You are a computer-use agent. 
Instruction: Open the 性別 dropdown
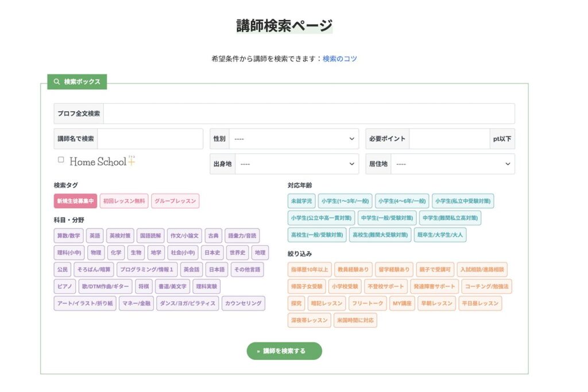pyautogui.click(x=293, y=139)
